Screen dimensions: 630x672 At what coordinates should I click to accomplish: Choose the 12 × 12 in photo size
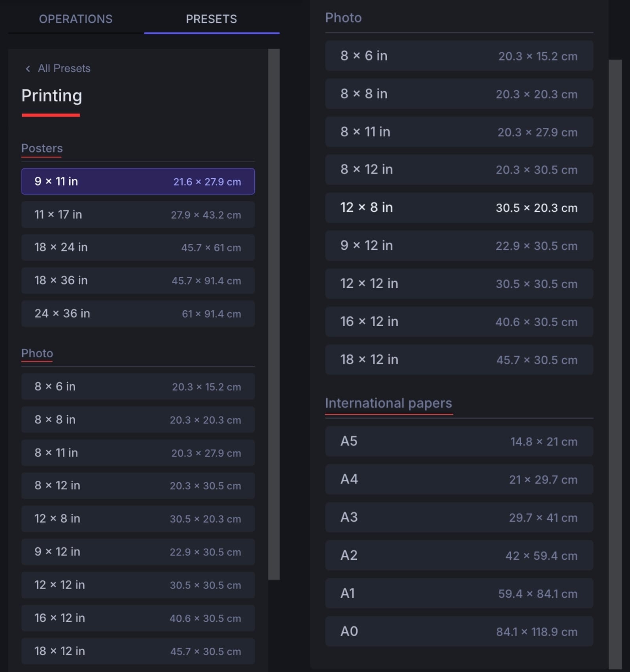point(138,585)
